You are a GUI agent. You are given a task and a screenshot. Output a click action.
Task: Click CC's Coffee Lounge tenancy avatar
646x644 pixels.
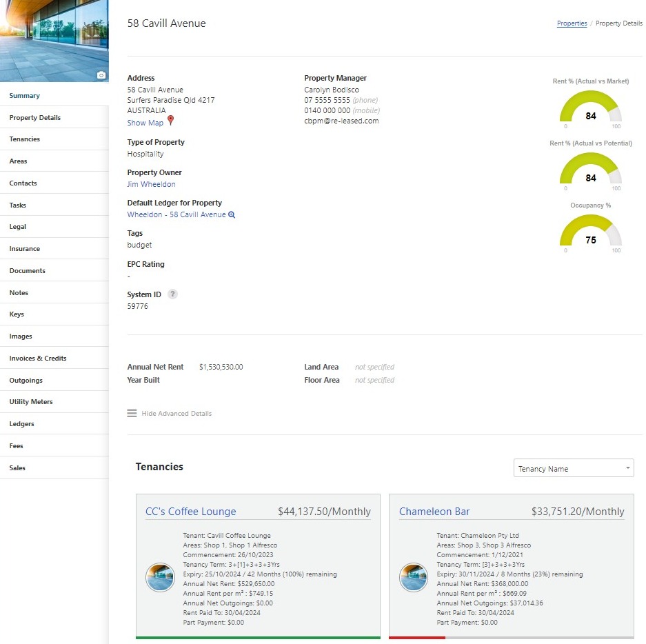coord(160,577)
